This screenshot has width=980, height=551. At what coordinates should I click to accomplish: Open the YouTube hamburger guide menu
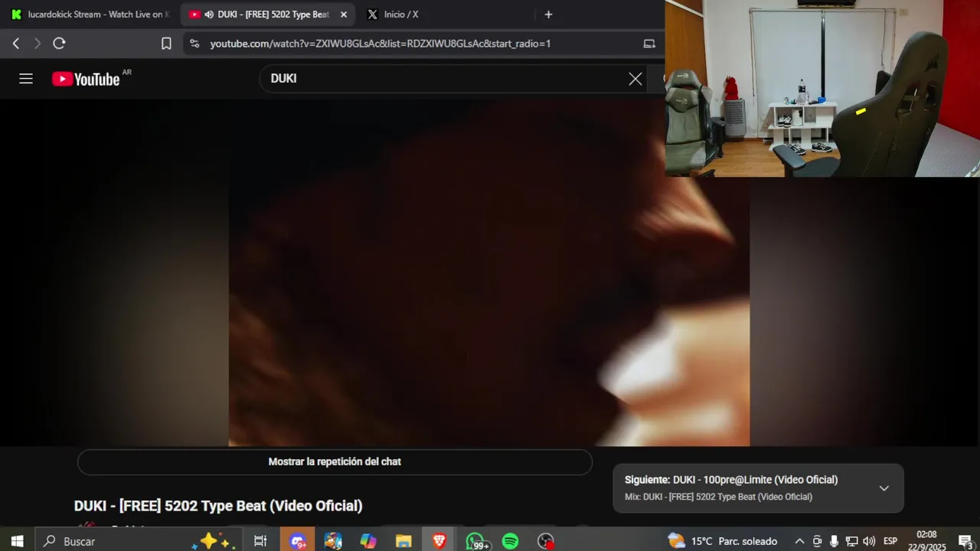pos(26,78)
